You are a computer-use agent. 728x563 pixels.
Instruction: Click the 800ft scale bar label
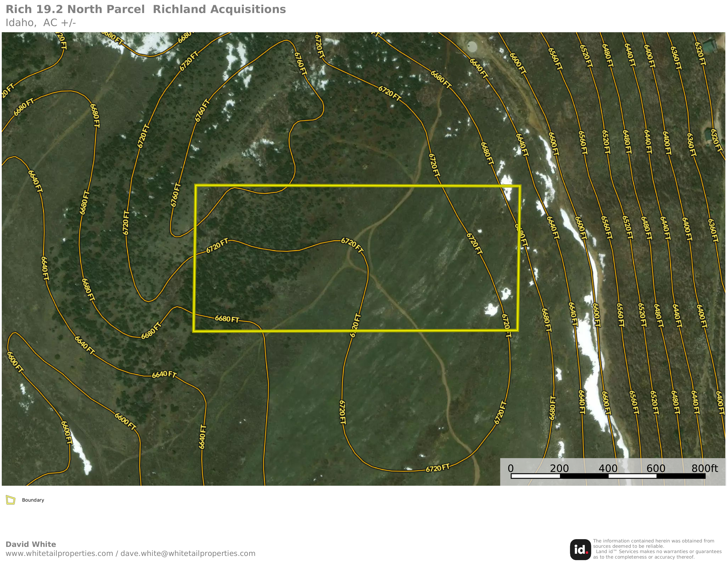[704, 468]
